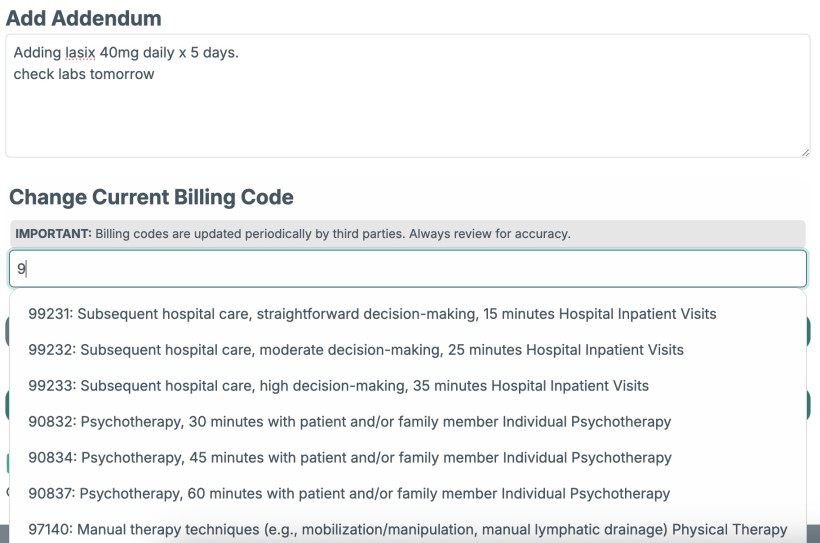Pick 99233 high decision-making option

coord(338,386)
